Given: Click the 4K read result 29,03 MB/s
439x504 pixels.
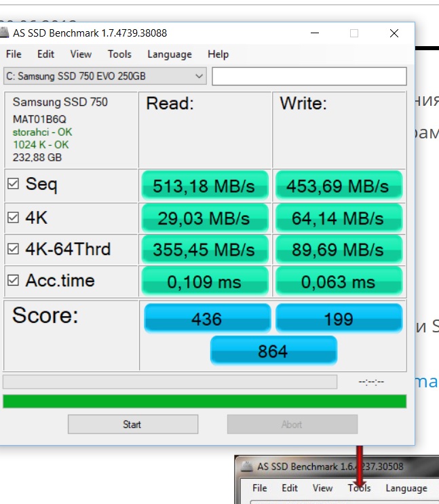Looking at the screenshot, I should pyautogui.click(x=205, y=218).
